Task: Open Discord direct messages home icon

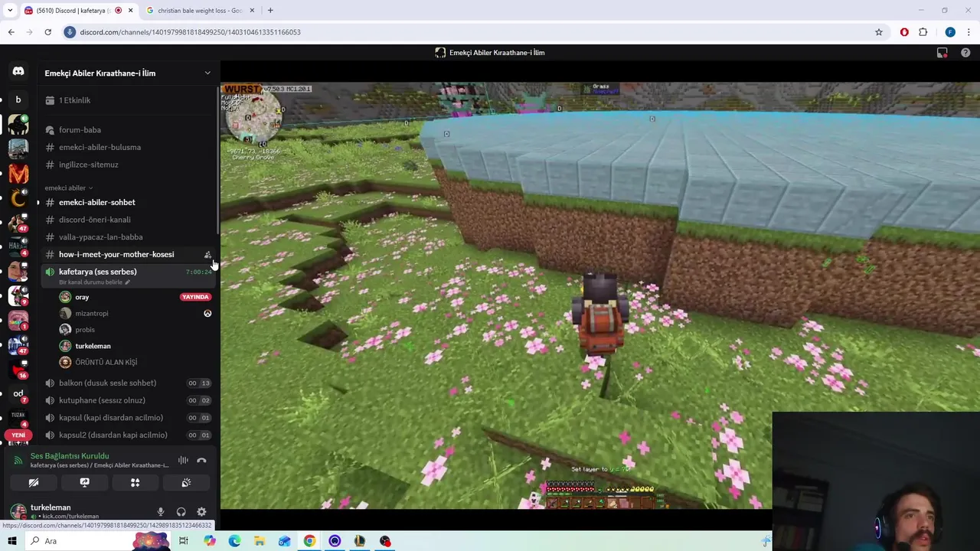Action: pyautogui.click(x=18, y=71)
